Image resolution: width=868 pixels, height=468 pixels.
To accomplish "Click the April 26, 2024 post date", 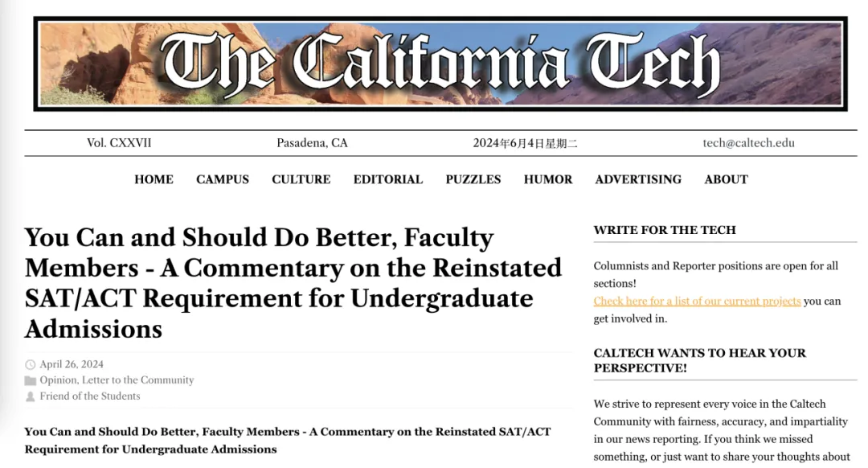I will pos(72,364).
